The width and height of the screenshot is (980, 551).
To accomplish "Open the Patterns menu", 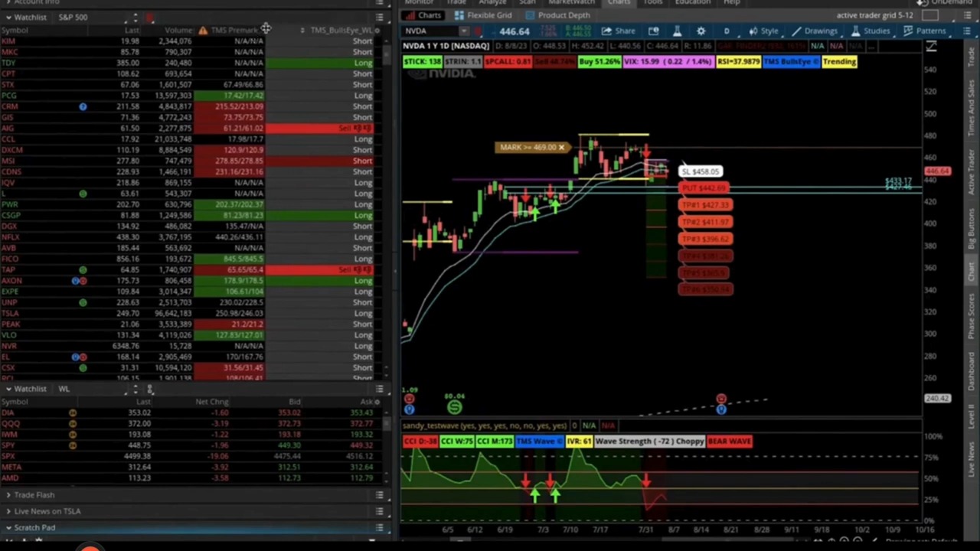I will pyautogui.click(x=924, y=31).
